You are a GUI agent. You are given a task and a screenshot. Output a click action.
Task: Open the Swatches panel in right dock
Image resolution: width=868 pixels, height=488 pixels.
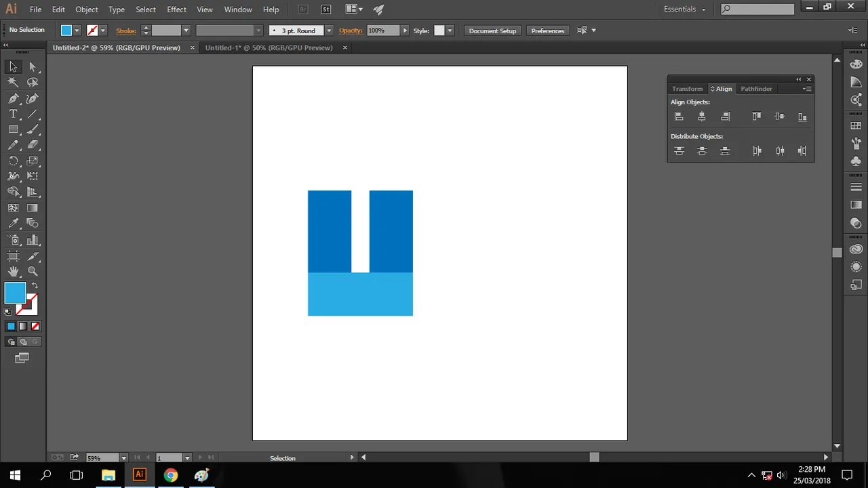point(856,125)
